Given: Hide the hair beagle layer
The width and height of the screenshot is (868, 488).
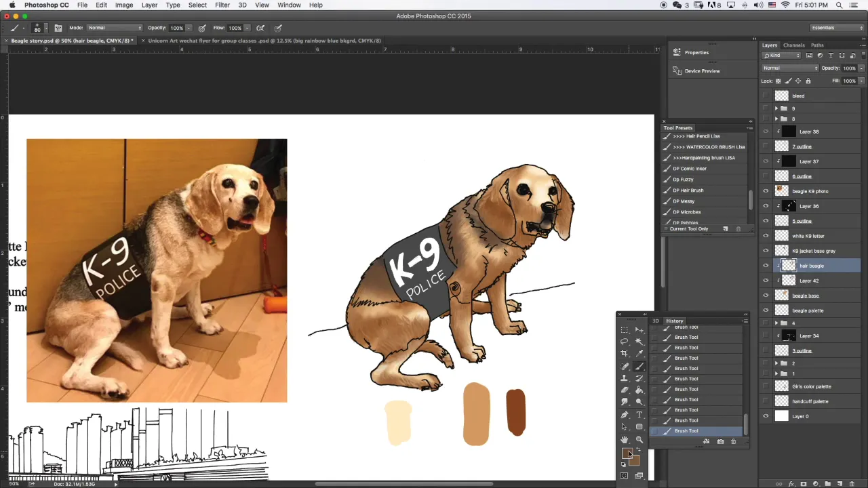Looking at the screenshot, I should (766, 266).
